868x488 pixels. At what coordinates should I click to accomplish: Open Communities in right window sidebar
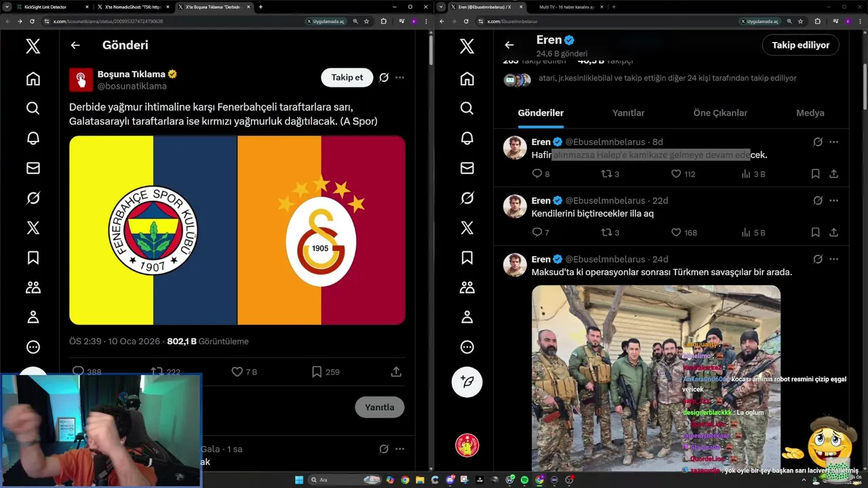(x=467, y=287)
